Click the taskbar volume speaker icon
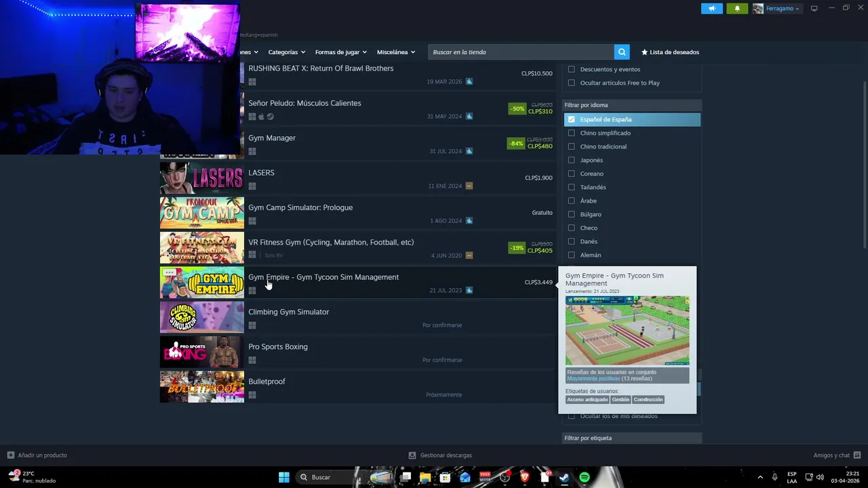The width and height of the screenshot is (868, 488). point(820,477)
